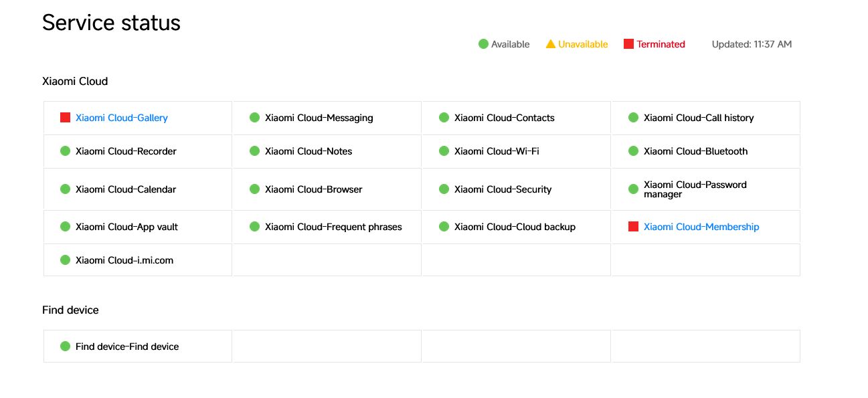
Task: Click green Available legend circle icon
Action: click(483, 44)
